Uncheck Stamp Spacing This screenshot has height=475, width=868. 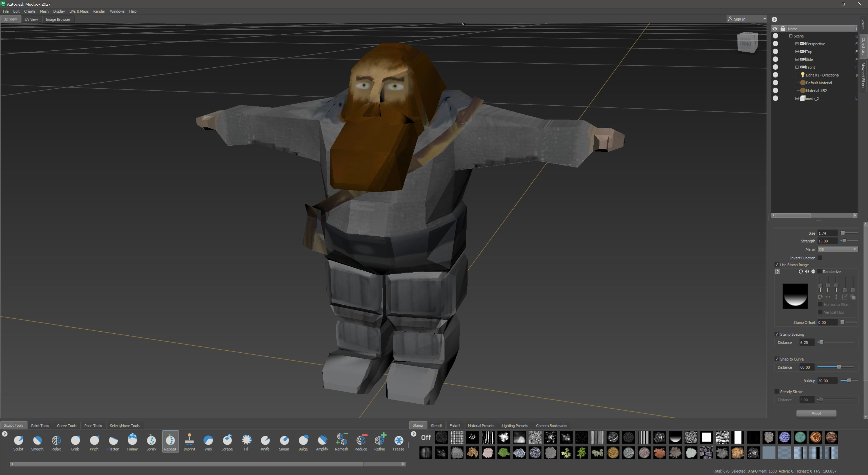pyautogui.click(x=777, y=334)
